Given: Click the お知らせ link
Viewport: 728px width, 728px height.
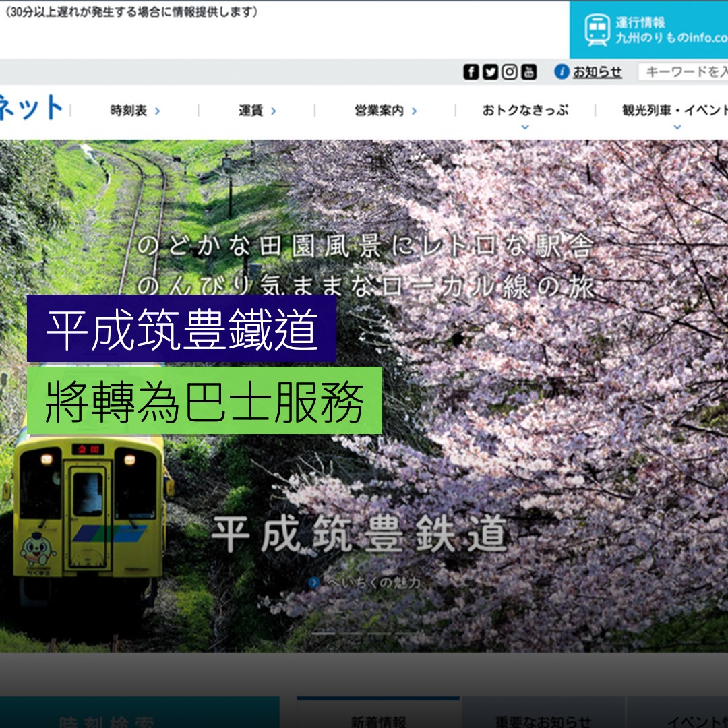Looking at the screenshot, I should (597, 69).
